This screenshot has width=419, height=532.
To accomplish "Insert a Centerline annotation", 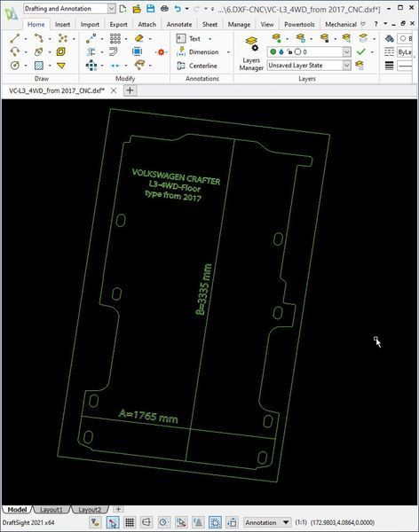I will point(197,66).
